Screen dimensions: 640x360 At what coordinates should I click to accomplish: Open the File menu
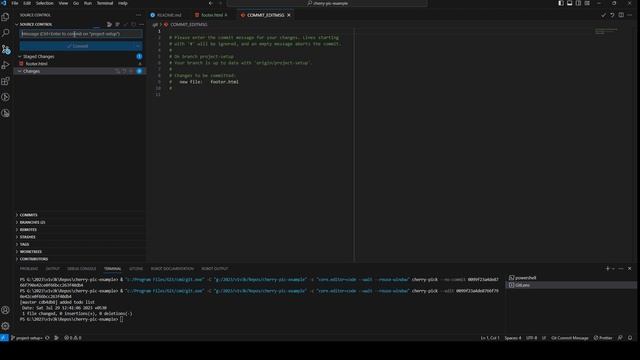click(x=15, y=3)
